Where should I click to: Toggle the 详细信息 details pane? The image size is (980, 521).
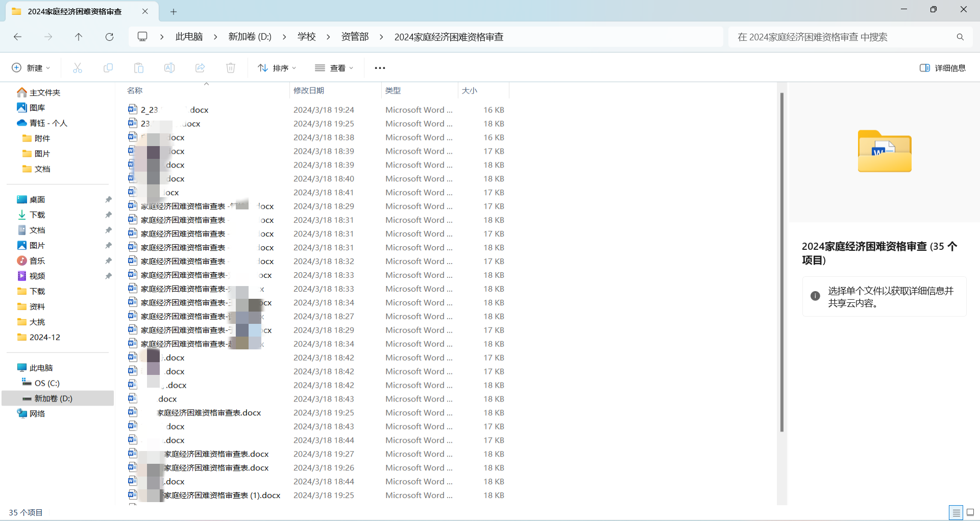click(942, 68)
